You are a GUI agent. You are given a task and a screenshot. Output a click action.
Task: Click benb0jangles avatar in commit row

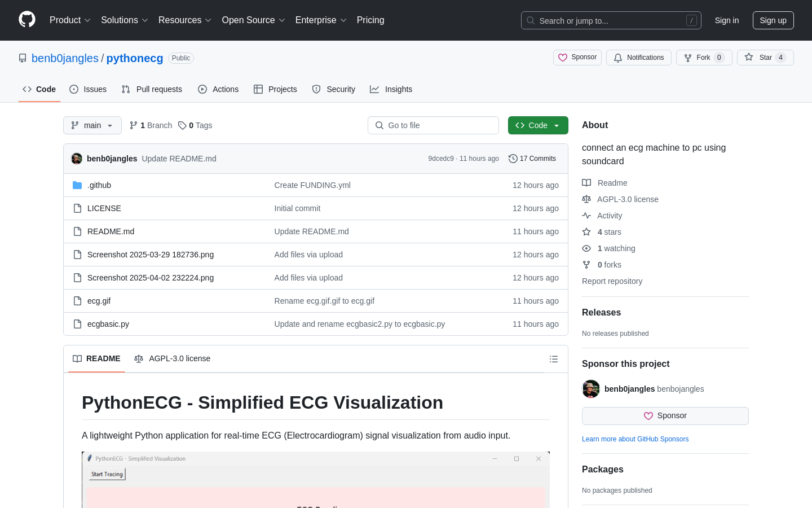tap(77, 159)
